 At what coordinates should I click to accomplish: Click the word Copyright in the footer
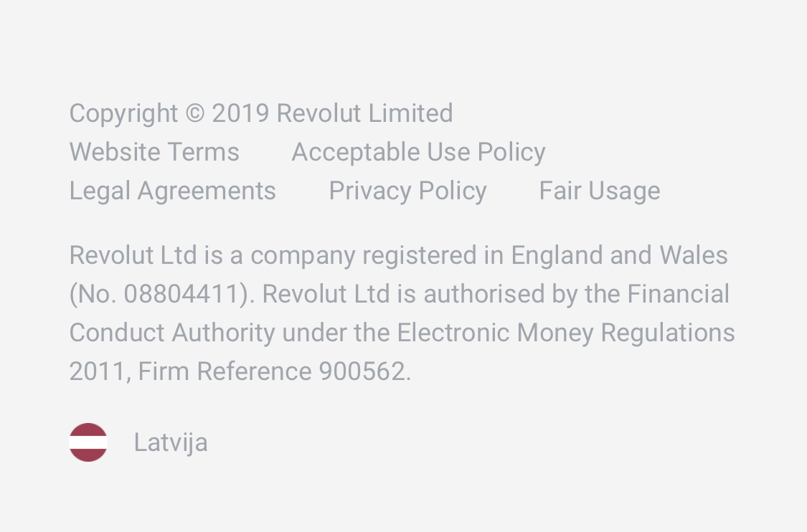pyautogui.click(x=123, y=113)
